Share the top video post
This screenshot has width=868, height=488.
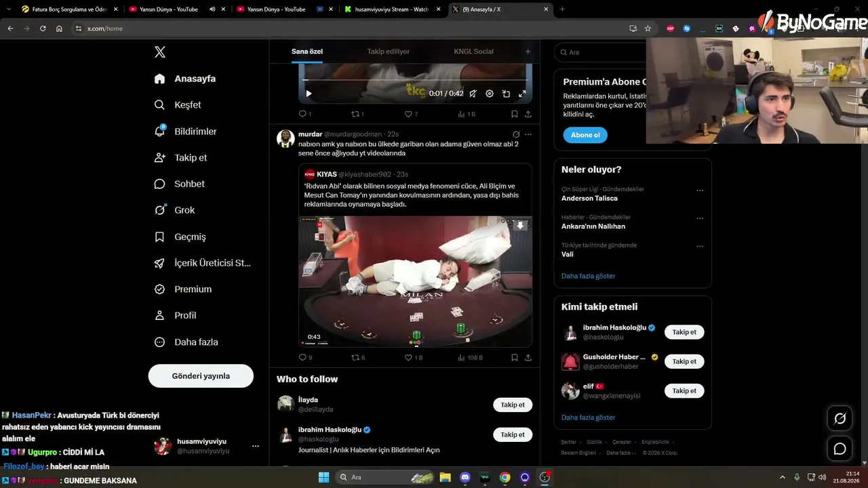pos(528,114)
